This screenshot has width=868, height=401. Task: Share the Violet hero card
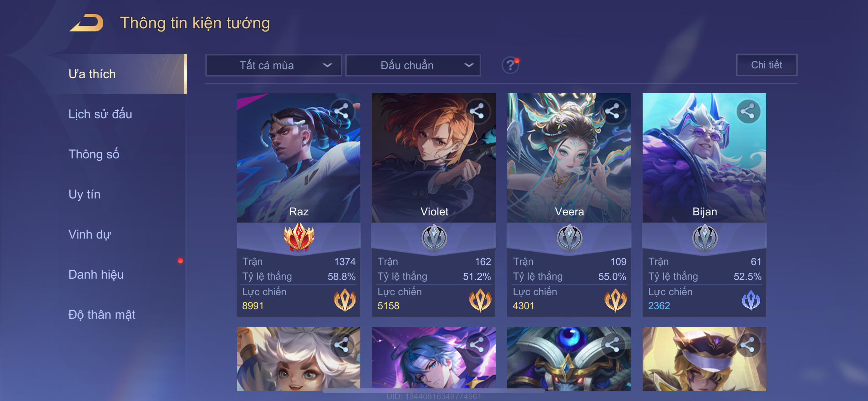click(477, 111)
